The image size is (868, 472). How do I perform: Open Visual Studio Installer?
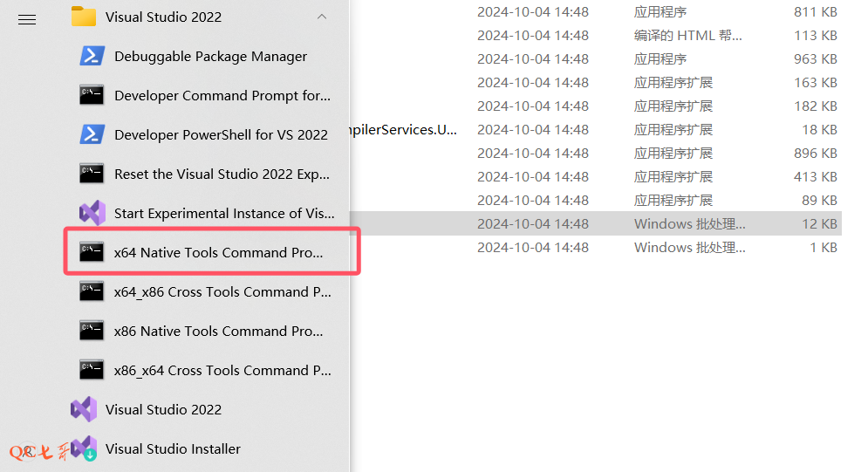click(x=173, y=449)
